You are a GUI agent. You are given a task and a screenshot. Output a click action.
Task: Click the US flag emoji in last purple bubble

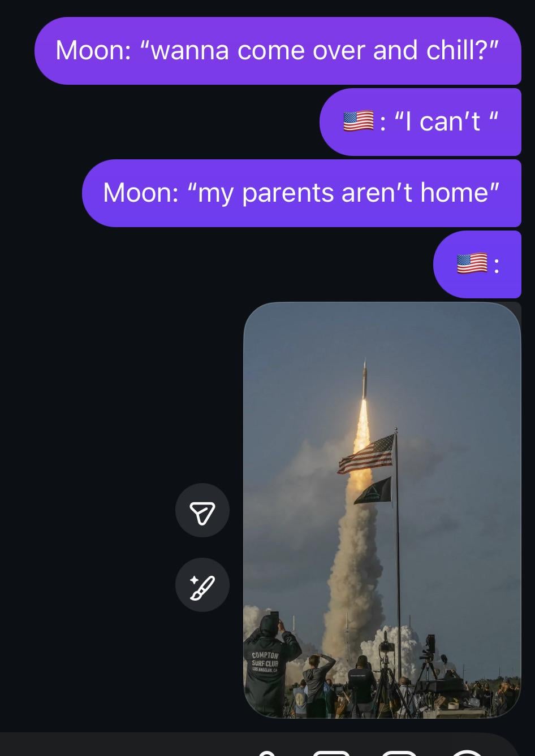tap(472, 264)
